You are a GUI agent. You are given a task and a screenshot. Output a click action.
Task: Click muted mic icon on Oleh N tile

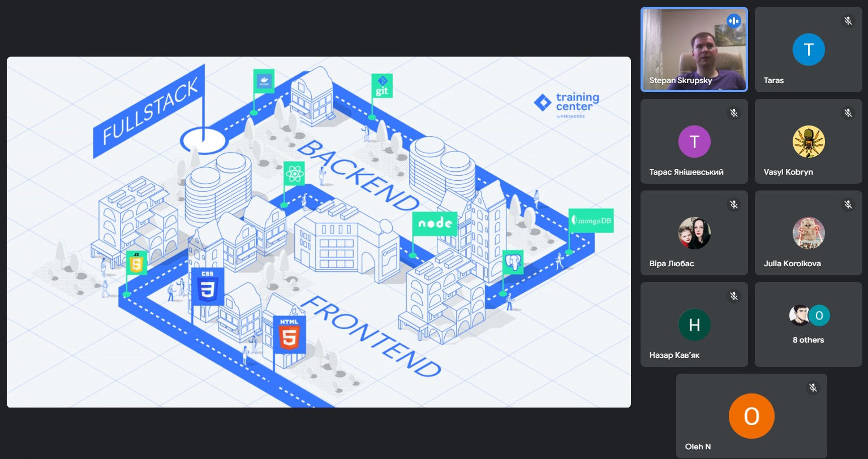pos(813,387)
